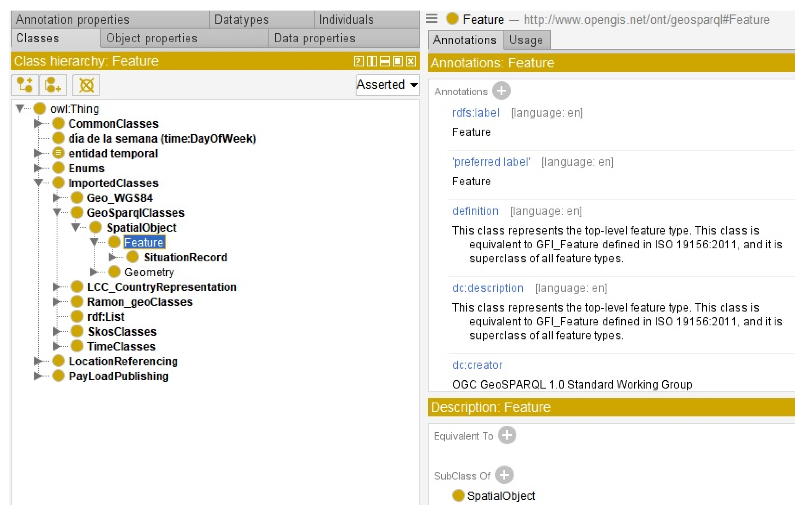The height and width of the screenshot is (517, 812).
Task: Select the TimeClasses tree item
Action: 121,346
